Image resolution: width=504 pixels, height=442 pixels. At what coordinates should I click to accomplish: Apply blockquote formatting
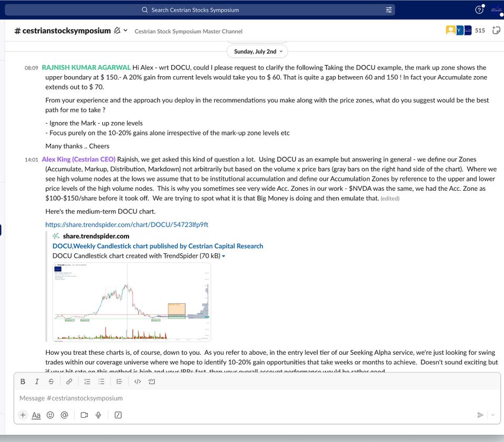119,382
